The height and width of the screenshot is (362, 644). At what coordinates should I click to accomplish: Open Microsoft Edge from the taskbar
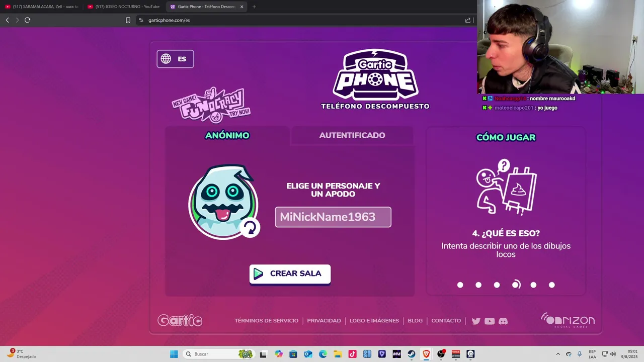pyautogui.click(x=323, y=354)
